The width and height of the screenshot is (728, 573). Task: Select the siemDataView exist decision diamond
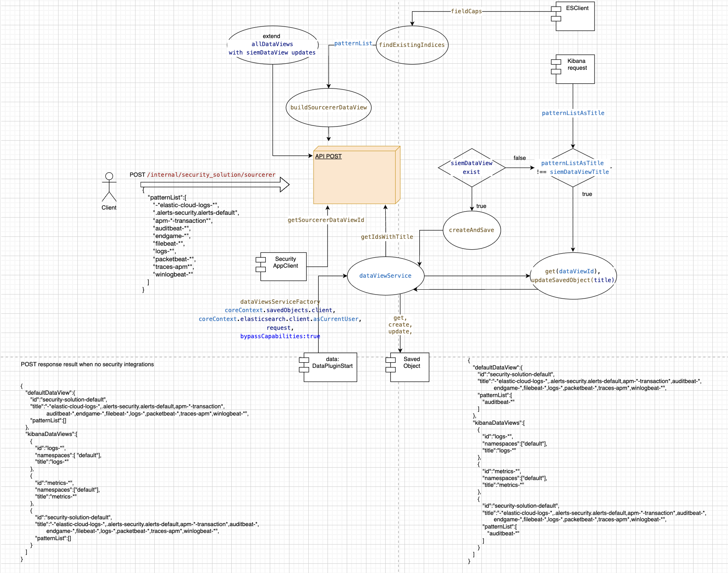[x=471, y=167]
